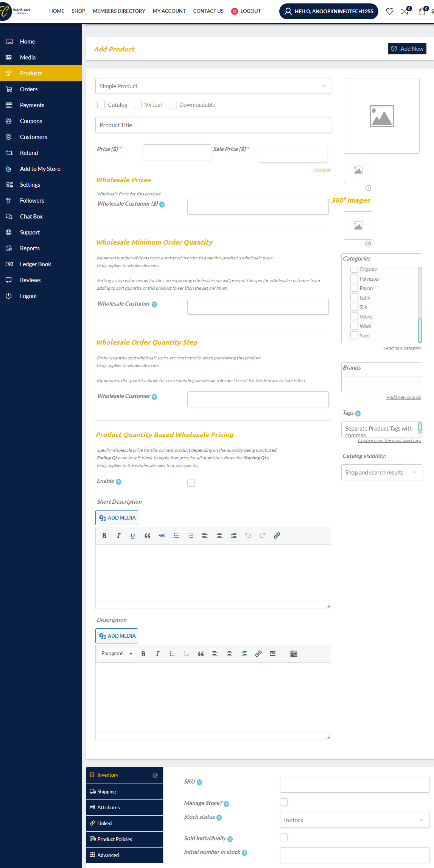Open the Stock status dropdown
Viewport: 434px width, 868px height.
coord(355,820)
